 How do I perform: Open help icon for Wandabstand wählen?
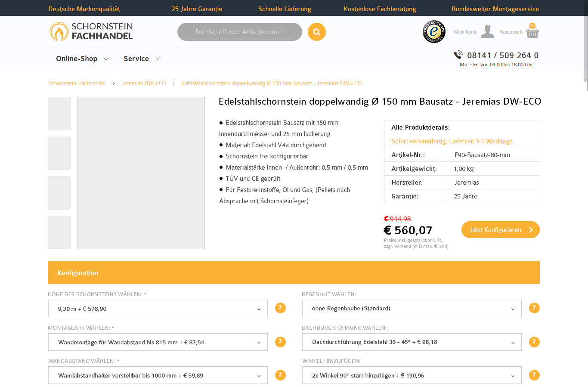(280, 375)
